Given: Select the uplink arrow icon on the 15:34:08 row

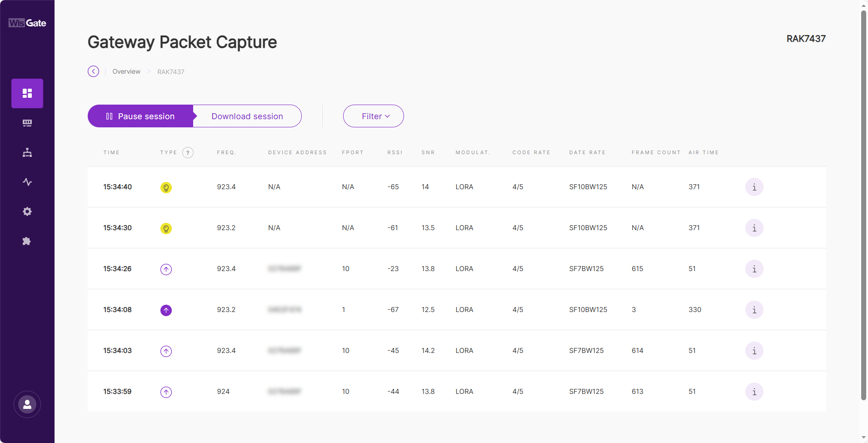Looking at the screenshot, I should (166, 310).
